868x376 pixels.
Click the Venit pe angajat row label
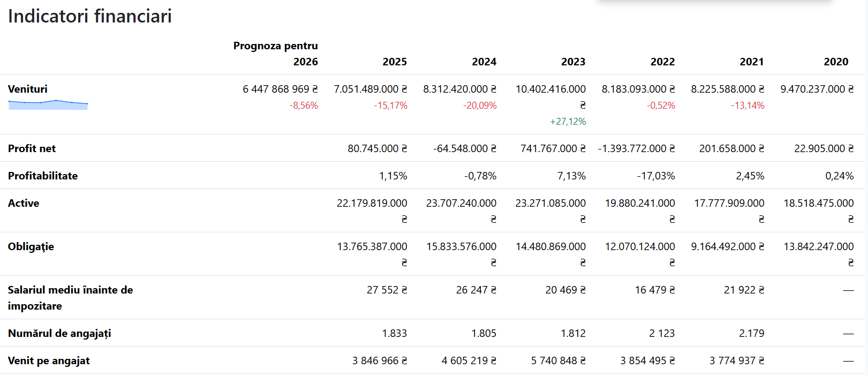[x=49, y=360]
